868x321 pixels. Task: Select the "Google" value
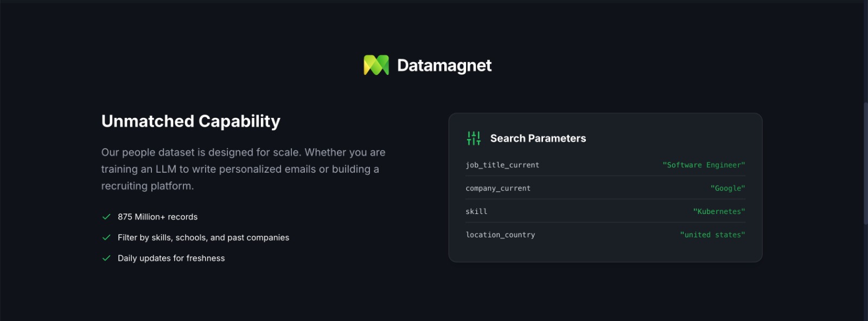pos(727,188)
